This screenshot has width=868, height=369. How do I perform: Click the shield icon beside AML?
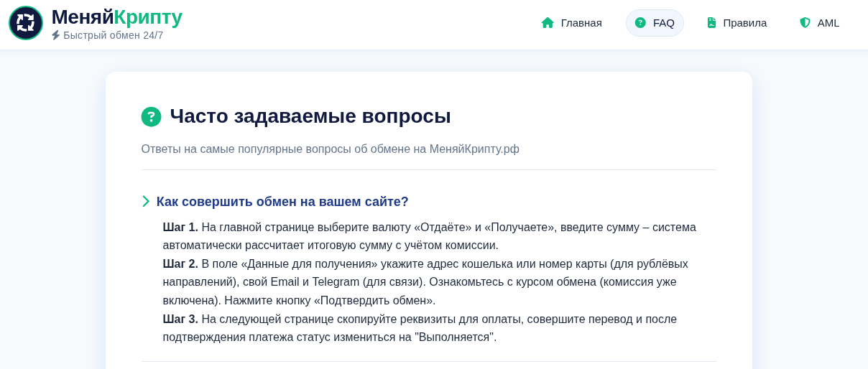[805, 23]
